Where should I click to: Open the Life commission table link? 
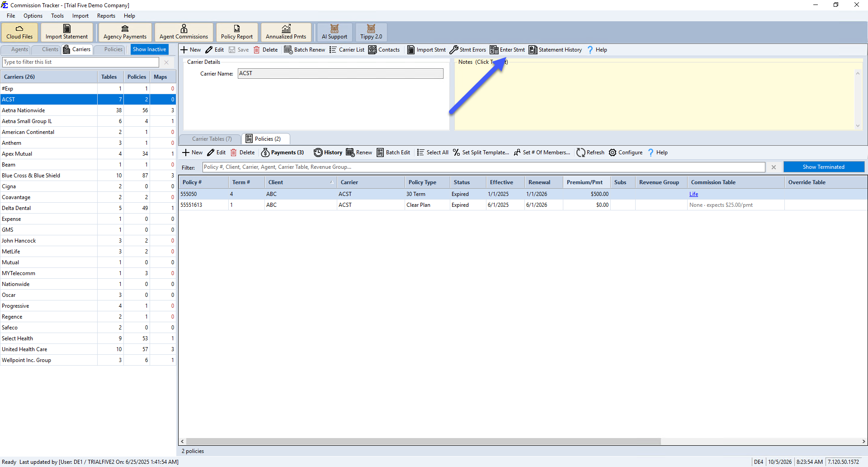(x=693, y=194)
